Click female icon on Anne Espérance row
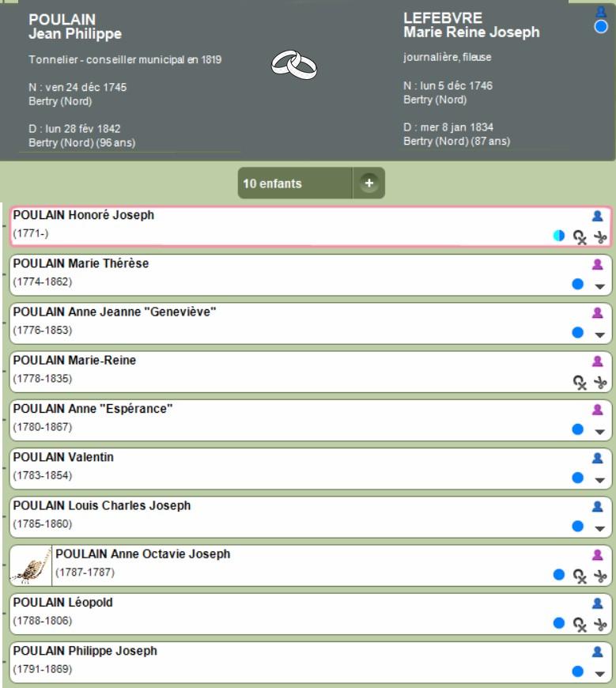Screen dimensions: 616x688 click(x=597, y=410)
